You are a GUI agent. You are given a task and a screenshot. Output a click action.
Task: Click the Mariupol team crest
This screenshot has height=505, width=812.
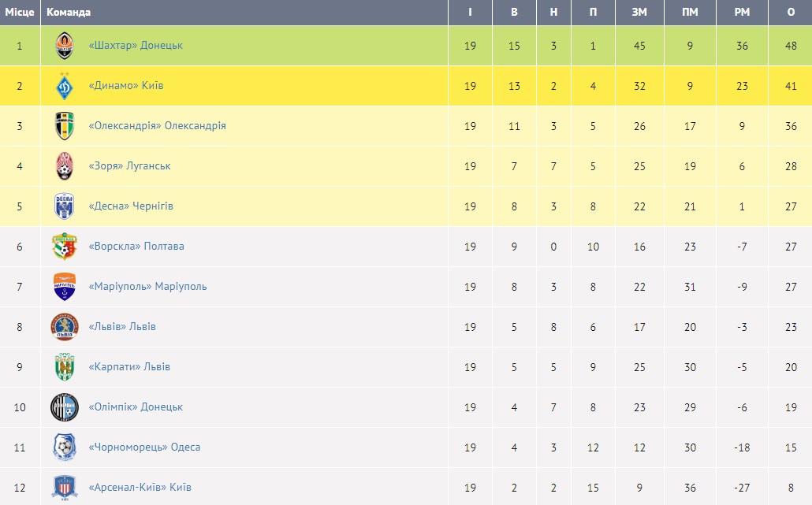(65, 287)
